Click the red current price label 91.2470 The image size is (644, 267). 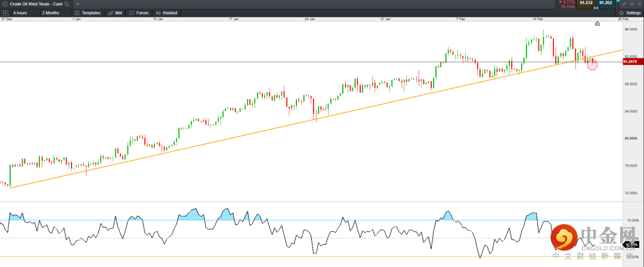pyautogui.click(x=630, y=62)
